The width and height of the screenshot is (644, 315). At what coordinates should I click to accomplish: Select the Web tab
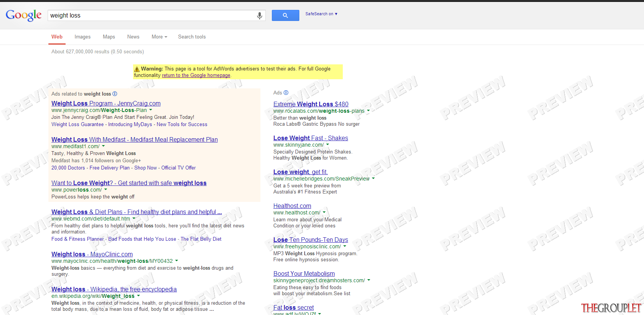tap(57, 37)
